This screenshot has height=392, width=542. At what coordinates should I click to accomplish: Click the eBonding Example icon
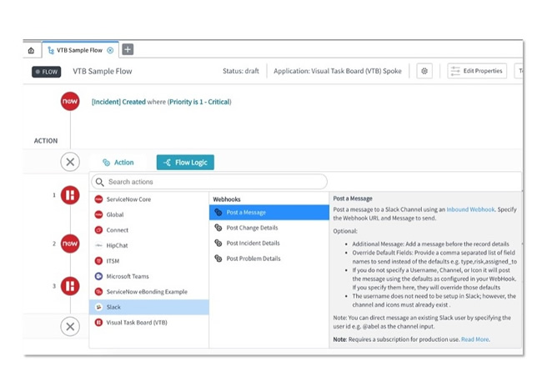[98, 292]
